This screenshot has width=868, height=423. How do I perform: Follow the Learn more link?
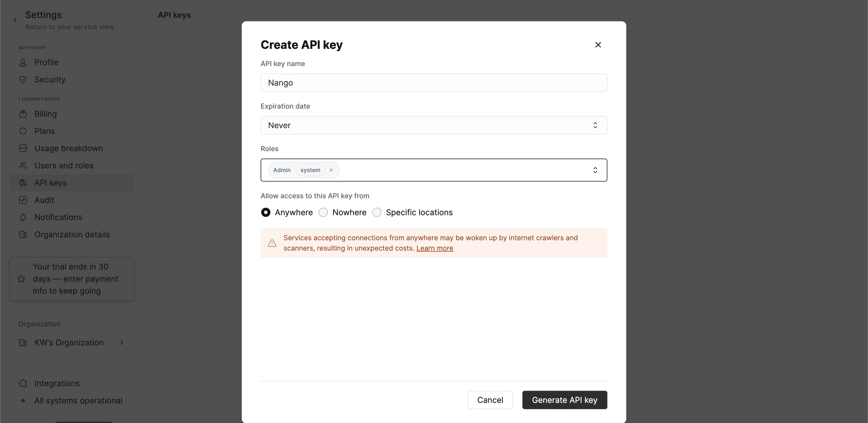click(x=434, y=248)
